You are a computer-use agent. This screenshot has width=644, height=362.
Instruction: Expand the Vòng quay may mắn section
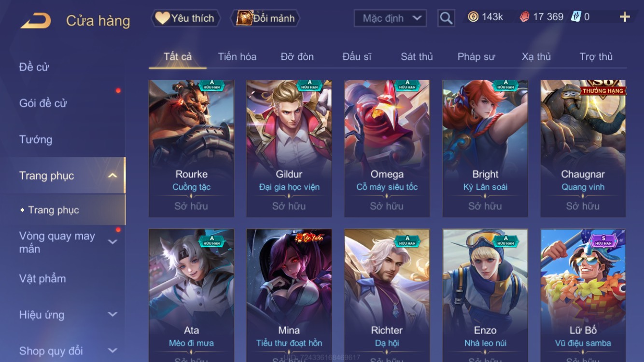(112, 242)
